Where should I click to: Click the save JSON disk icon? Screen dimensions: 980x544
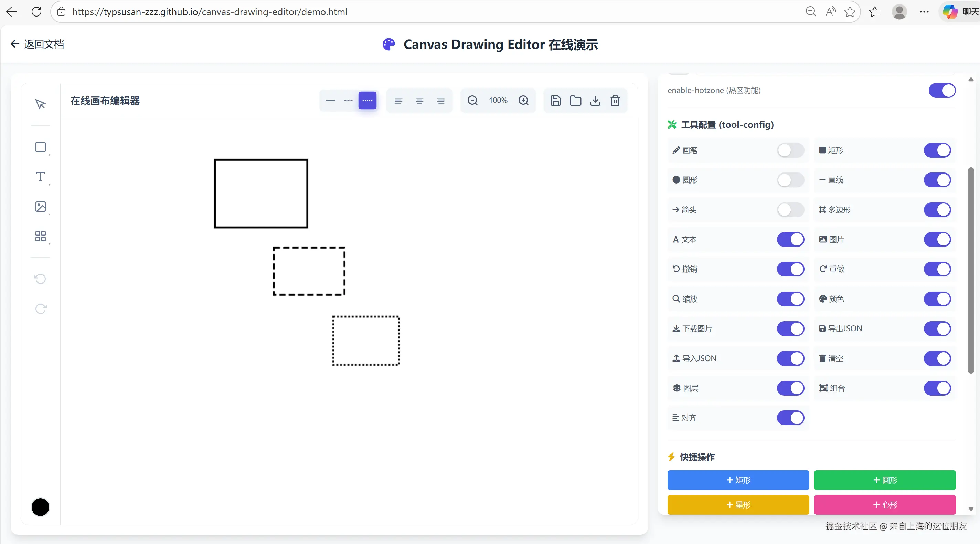tap(555, 101)
